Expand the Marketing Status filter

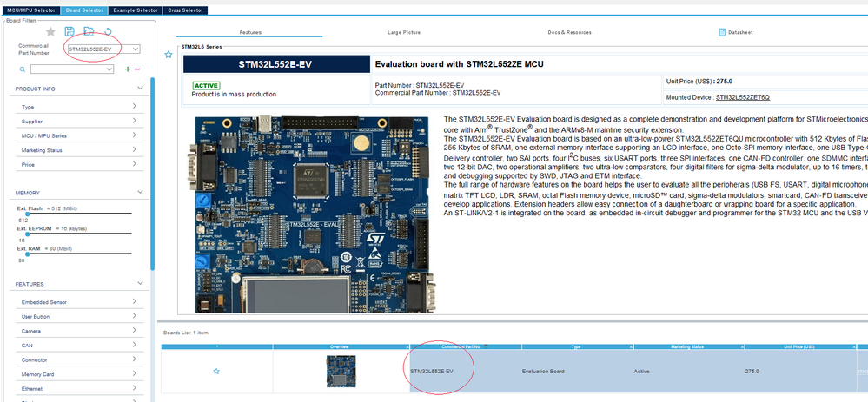135,149
